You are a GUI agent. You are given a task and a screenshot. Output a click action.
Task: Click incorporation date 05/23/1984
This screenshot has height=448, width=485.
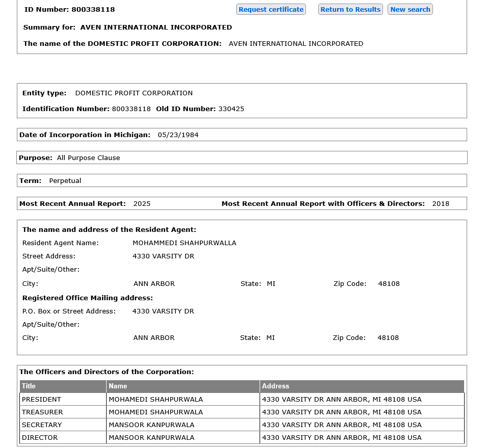pyautogui.click(x=178, y=135)
